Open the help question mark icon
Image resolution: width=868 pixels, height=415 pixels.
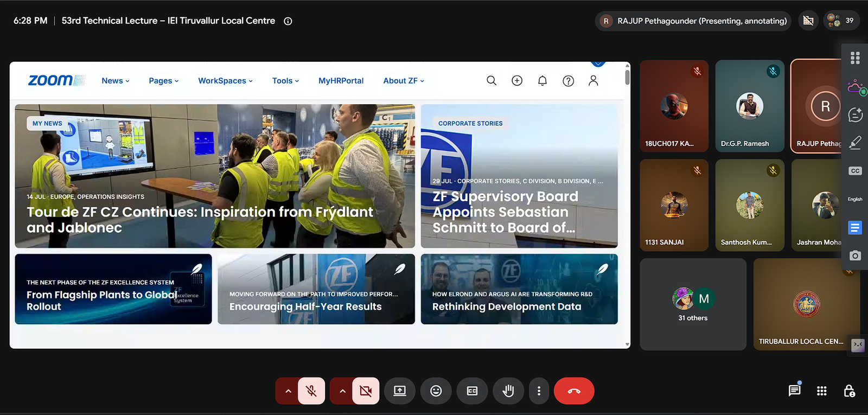click(568, 81)
